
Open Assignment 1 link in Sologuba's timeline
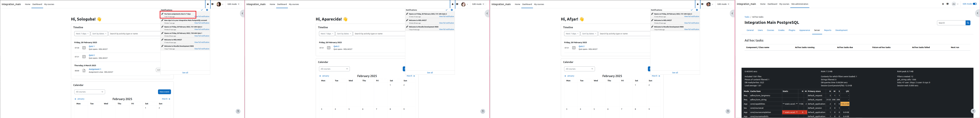(x=95, y=69)
